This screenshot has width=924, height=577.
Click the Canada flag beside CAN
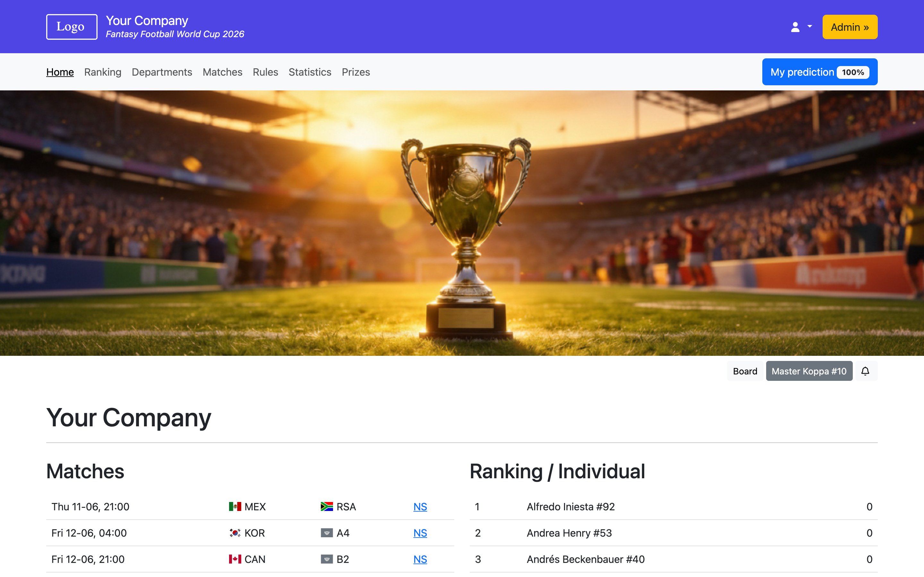click(x=235, y=559)
